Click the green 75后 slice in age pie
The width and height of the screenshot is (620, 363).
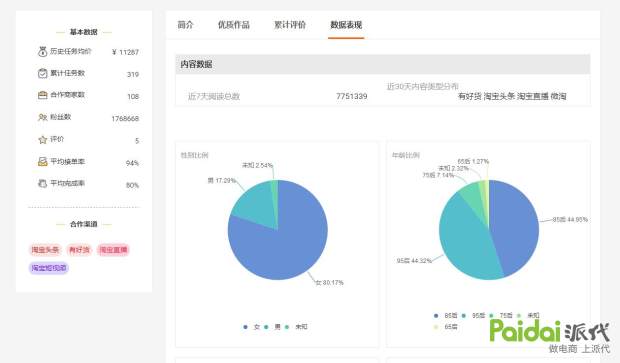click(x=473, y=197)
